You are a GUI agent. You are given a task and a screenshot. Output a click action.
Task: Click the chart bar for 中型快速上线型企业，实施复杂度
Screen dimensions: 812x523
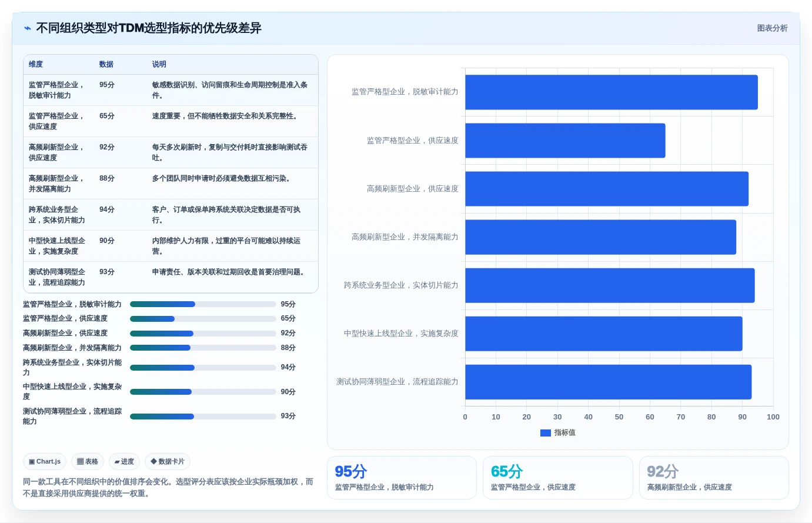click(x=604, y=334)
